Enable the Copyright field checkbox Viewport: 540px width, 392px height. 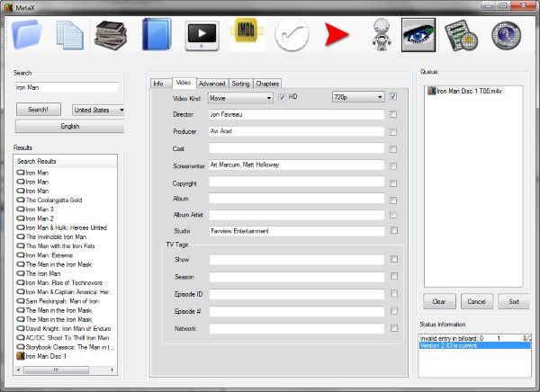coord(393,183)
